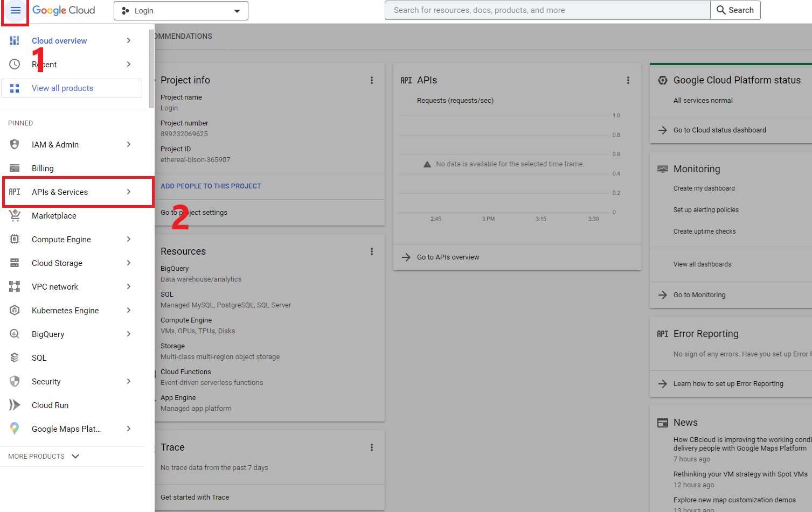
Task: Expand the Cloud Storage submenu chevron
Action: click(128, 263)
